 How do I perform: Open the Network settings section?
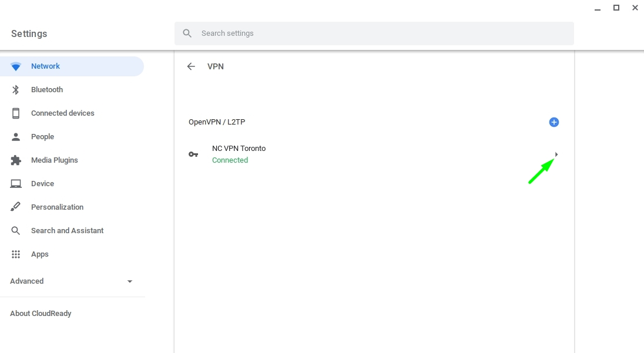coord(72,66)
